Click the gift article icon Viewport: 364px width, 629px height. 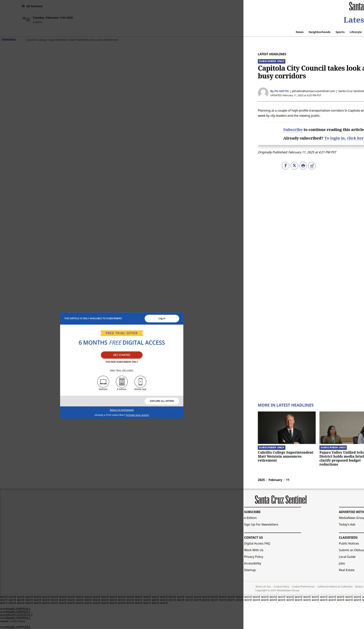point(312,166)
